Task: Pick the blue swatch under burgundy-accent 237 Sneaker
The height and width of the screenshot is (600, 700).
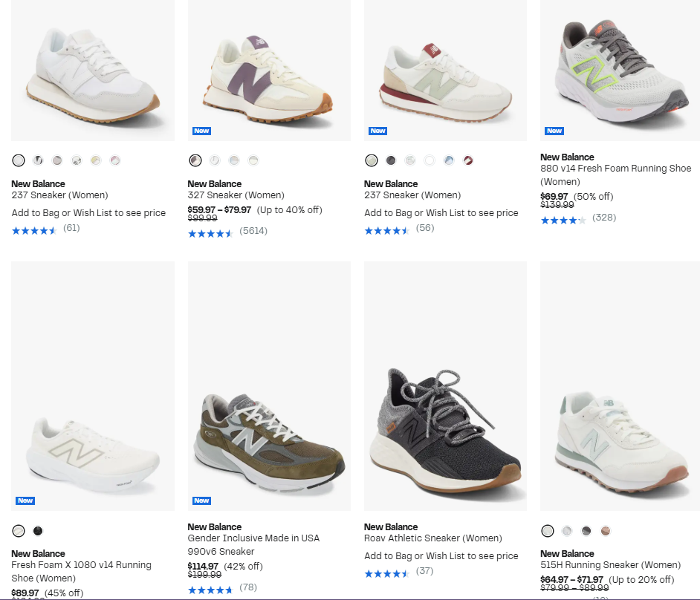Action: click(449, 160)
